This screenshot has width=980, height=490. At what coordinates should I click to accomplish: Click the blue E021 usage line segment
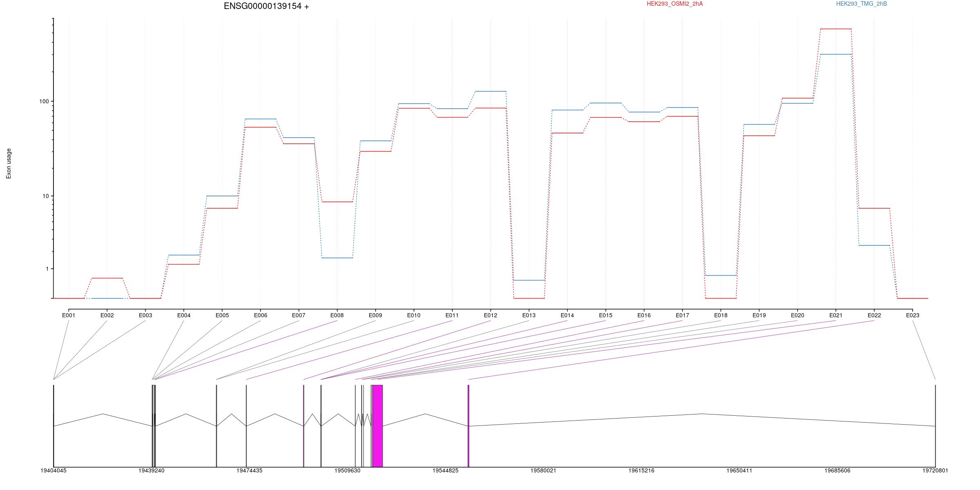pyautogui.click(x=836, y=54)
